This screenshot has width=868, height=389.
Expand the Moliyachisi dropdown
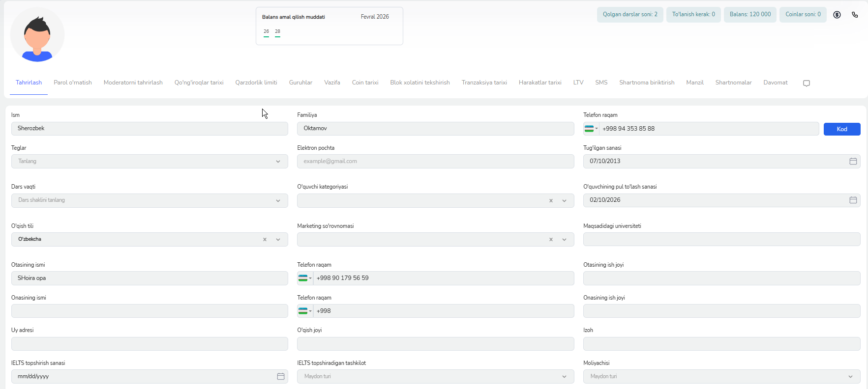click(x=850, y=377)
